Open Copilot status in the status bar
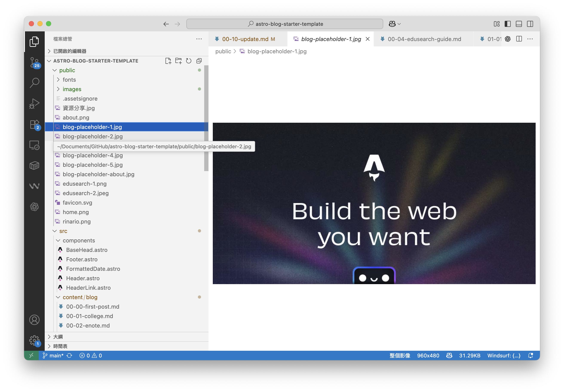Image resolution: width=564 pixels, height=392 pixels. (449, 355)
